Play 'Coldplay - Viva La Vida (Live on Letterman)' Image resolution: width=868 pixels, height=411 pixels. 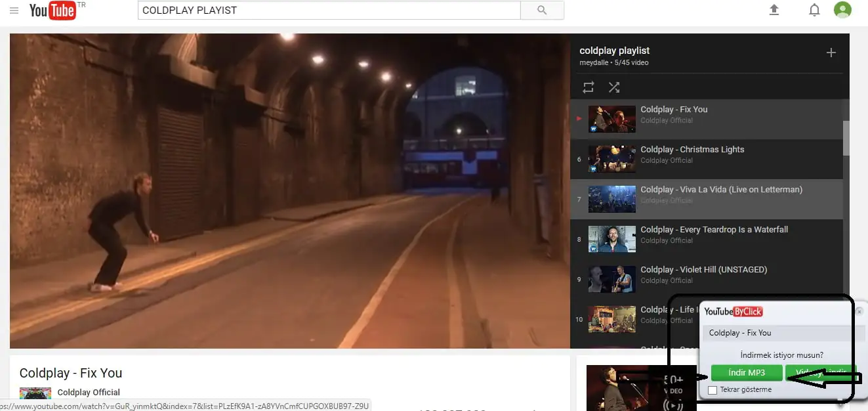point(721,190)
